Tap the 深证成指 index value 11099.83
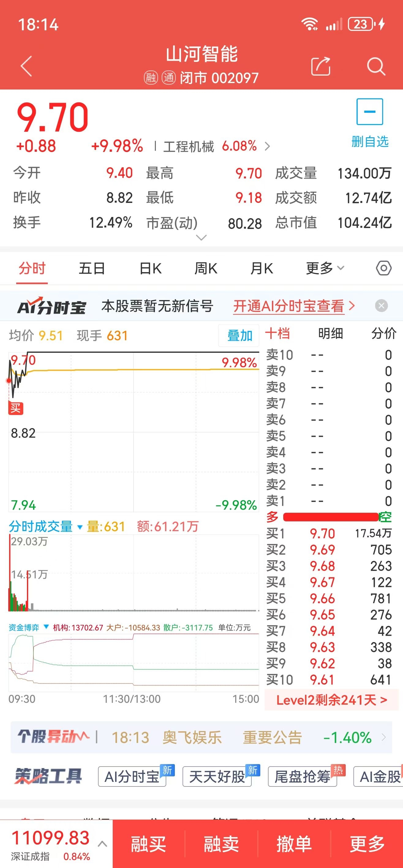This screenshot has width=403, height=868. click(51, 838)
